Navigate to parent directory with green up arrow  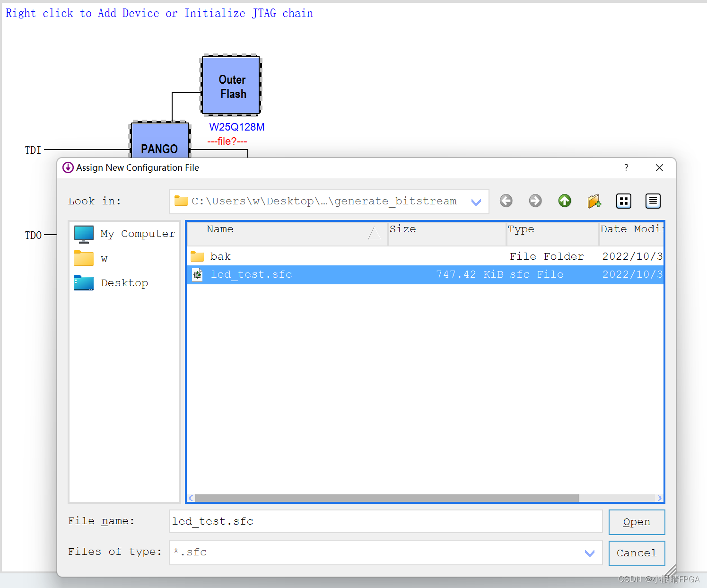click(565, 201)
